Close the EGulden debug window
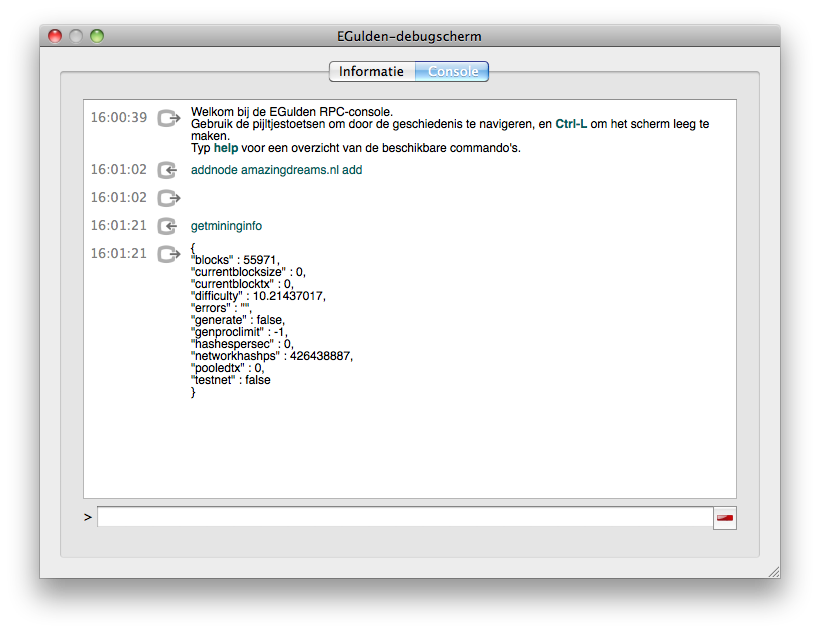Viewport: 820px width, 633px height. (x=55, y=36)
